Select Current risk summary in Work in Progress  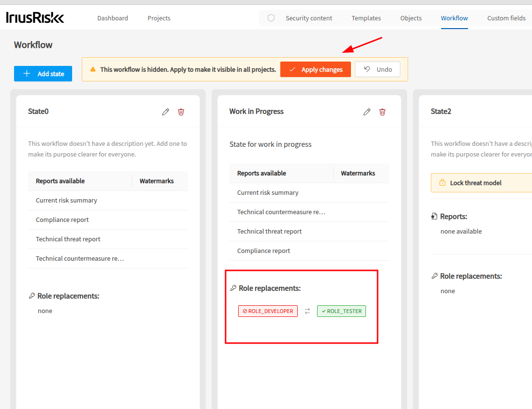[x=309, y=192]
